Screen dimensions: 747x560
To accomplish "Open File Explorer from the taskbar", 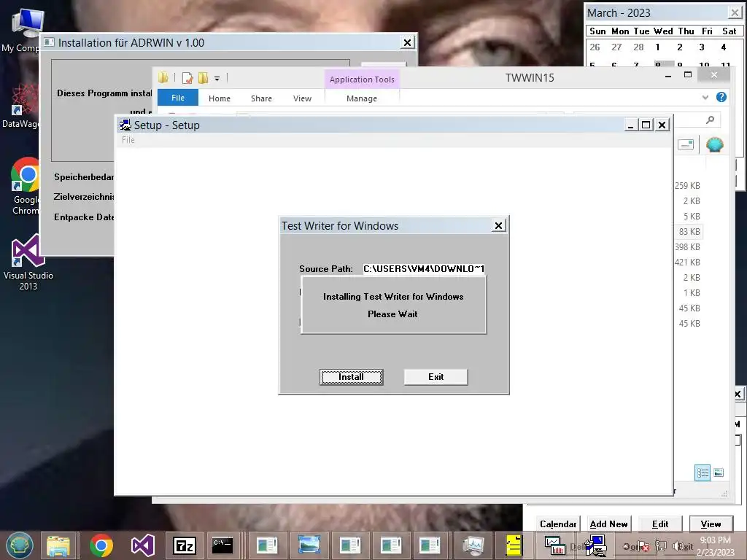I will coord(58,545).
